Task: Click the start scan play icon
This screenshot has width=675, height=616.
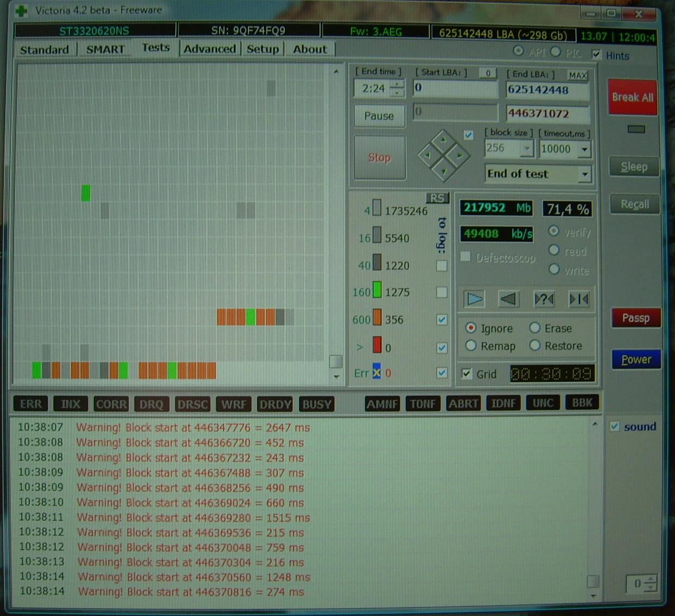Action: coord(474,299)
